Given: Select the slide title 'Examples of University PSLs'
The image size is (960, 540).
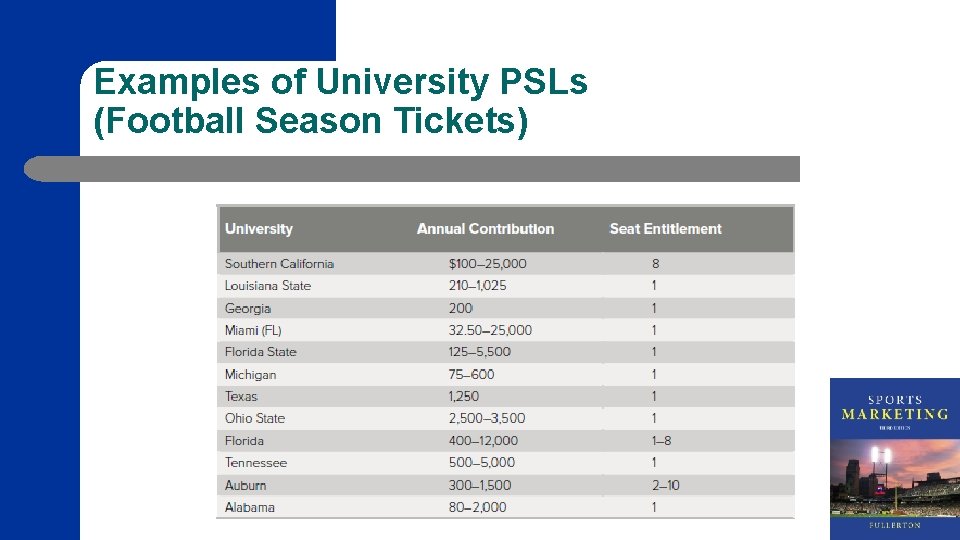Looking at the screenshot, I should [340, 81].
